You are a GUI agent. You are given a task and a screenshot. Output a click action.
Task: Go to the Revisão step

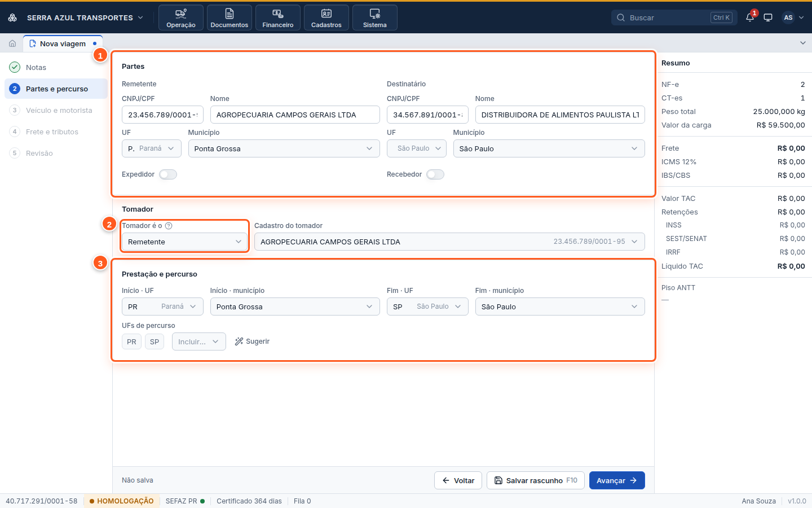[56, 153]
